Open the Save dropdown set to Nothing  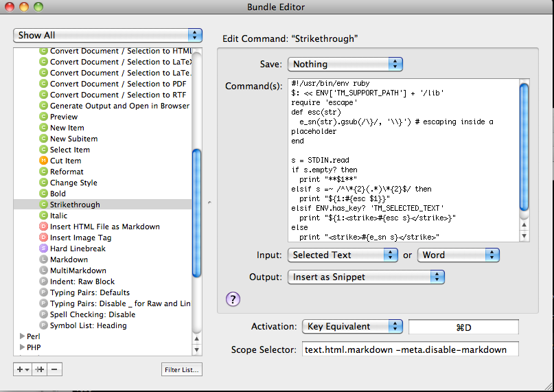[346, 64]
